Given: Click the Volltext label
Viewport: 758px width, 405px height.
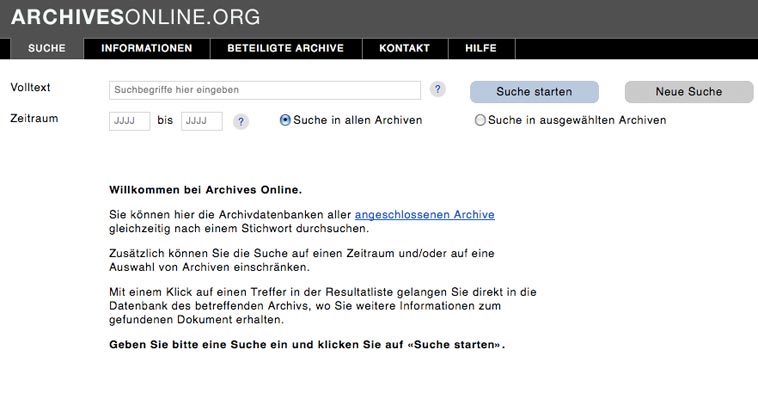Looking at the screenshot, I should click(30, 87).
